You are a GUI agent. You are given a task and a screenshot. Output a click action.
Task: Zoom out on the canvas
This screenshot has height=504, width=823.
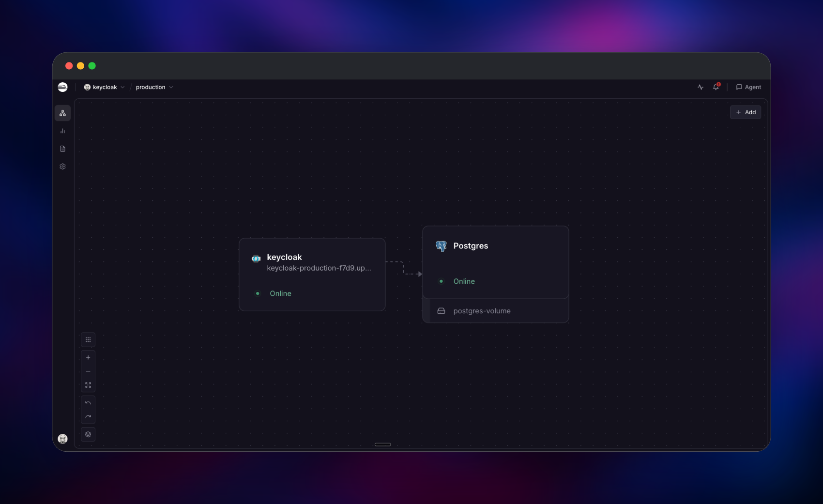[88, 371]
